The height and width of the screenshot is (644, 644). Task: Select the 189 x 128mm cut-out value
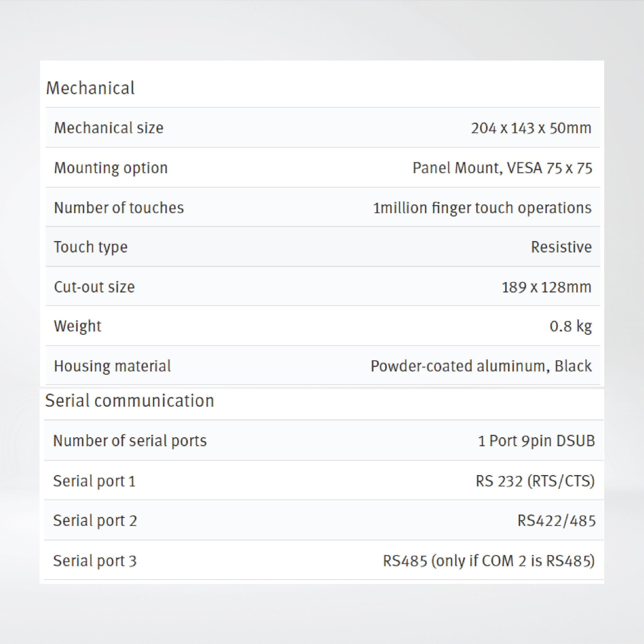tap(546, 287)
